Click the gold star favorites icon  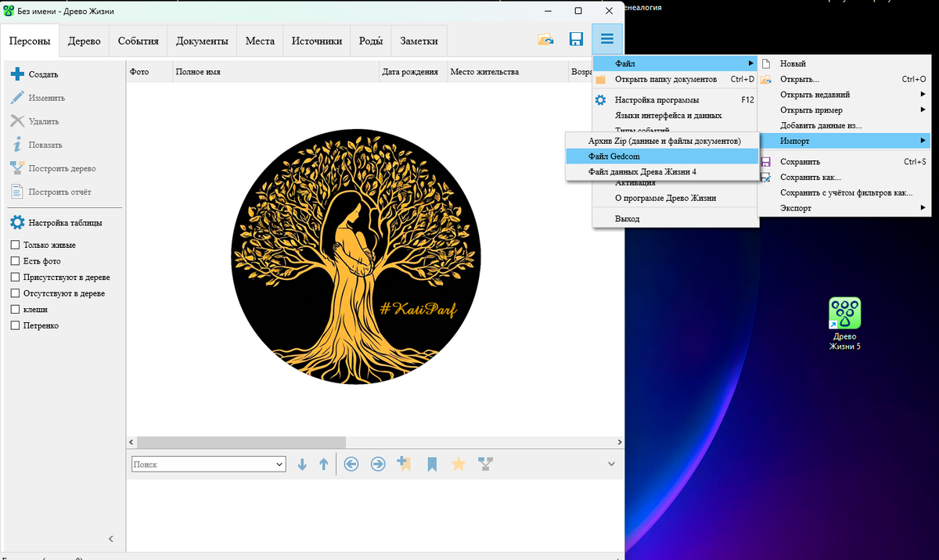pos(459,465)
